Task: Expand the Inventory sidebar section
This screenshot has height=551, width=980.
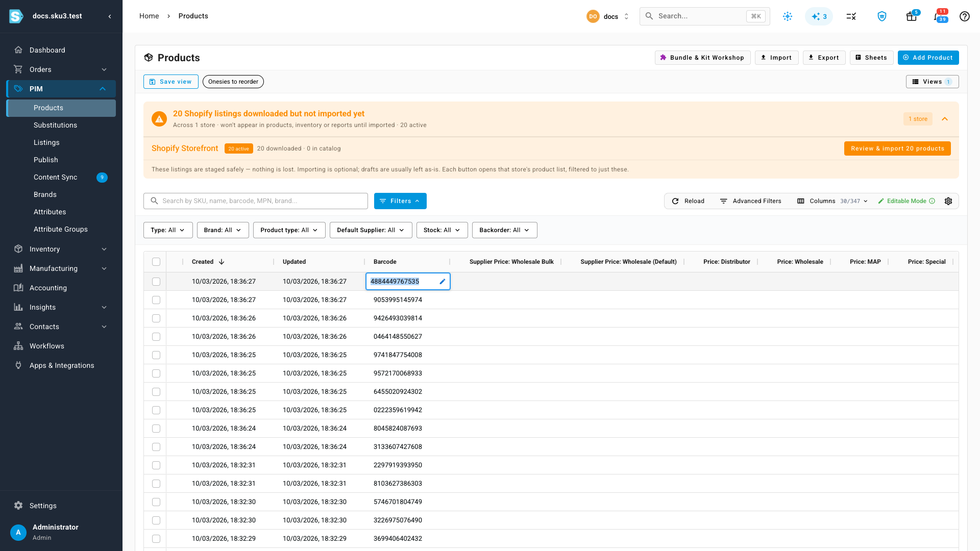Action: point(61,249)
